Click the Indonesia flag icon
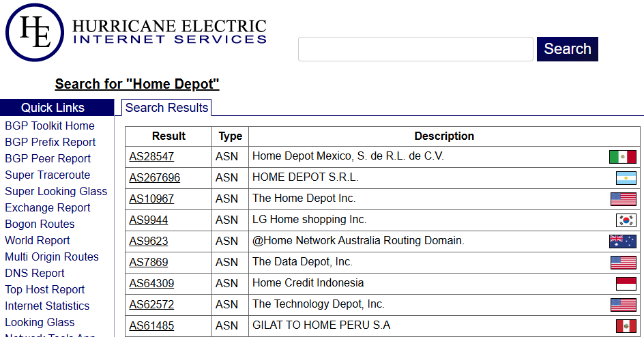Viewport: 644px width, 337px height. point(626,284)
